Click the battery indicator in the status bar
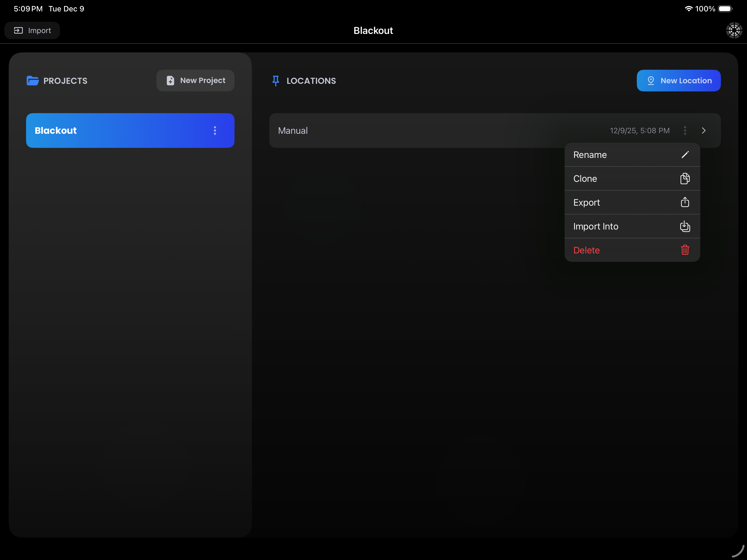 pyautogui.click(x=725, y=9)
